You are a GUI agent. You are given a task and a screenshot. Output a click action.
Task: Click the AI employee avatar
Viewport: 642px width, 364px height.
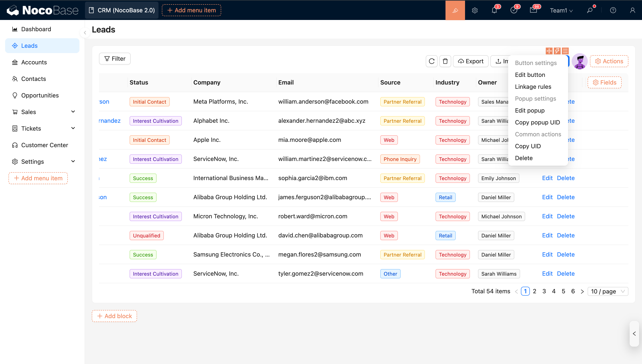pos(580,61)
